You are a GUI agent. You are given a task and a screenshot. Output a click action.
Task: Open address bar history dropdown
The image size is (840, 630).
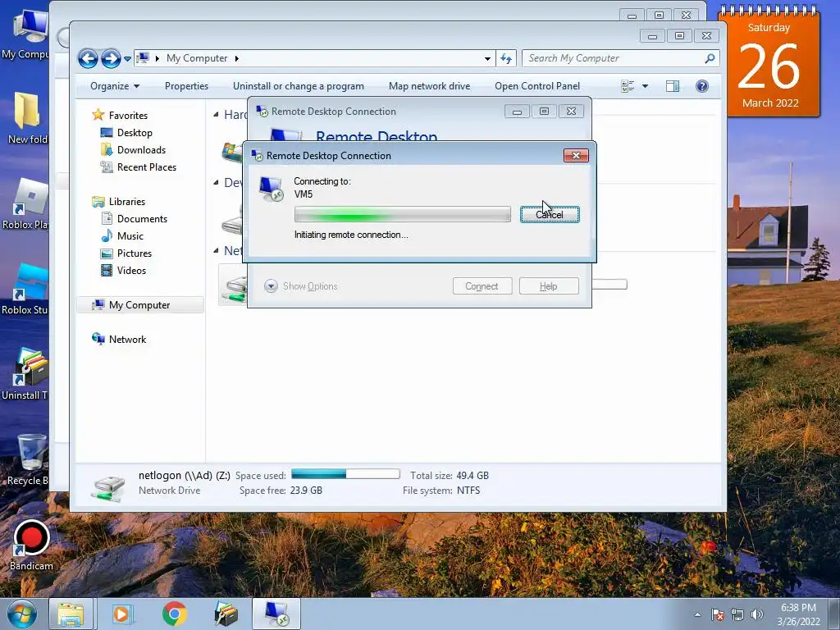(x=487, y=58)
